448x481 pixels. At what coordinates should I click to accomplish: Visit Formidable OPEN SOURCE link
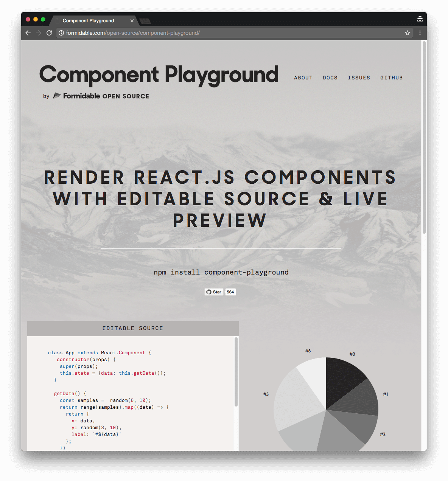(x=106, y=96)
